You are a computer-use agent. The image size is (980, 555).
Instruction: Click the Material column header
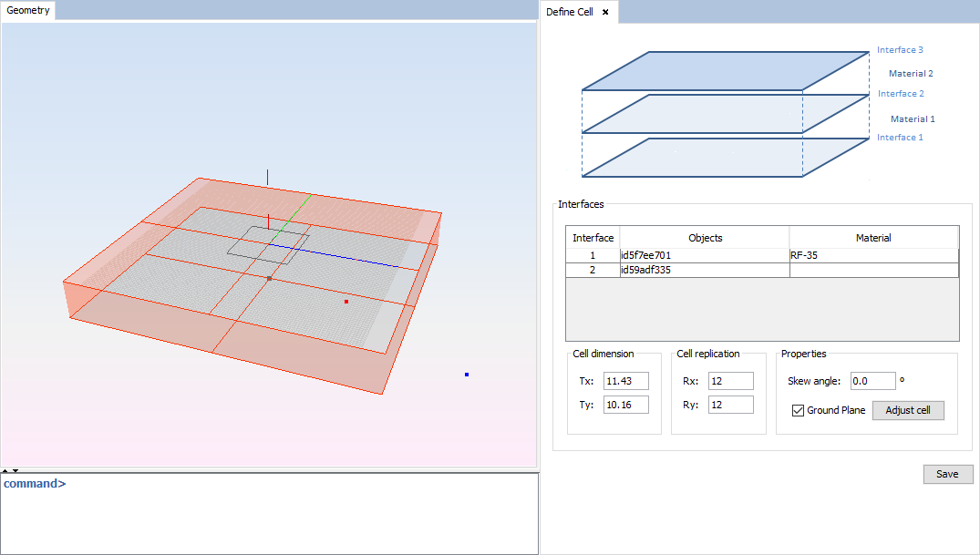[x=872, y=238]
